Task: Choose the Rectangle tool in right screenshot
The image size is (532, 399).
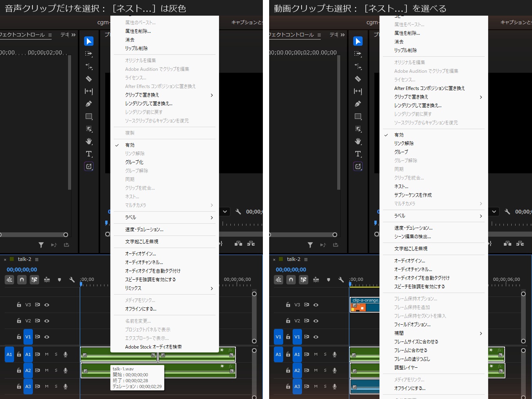Action: click(358, 116)
